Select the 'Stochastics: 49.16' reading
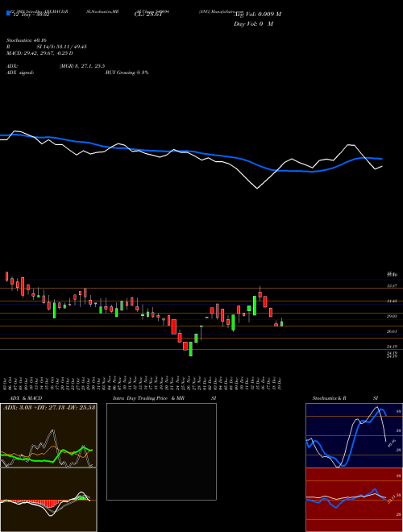Viewport: 403px width, 532px height. tap(26, 40)
